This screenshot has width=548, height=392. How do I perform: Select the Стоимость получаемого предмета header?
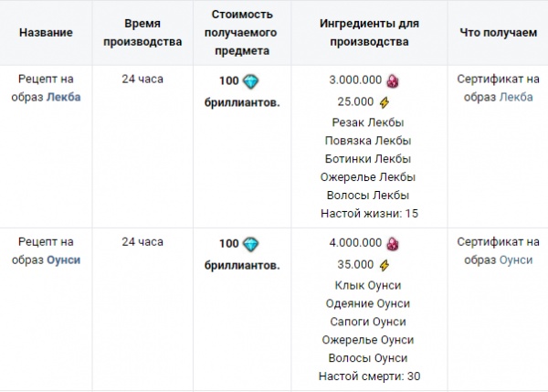click(245, 34)
